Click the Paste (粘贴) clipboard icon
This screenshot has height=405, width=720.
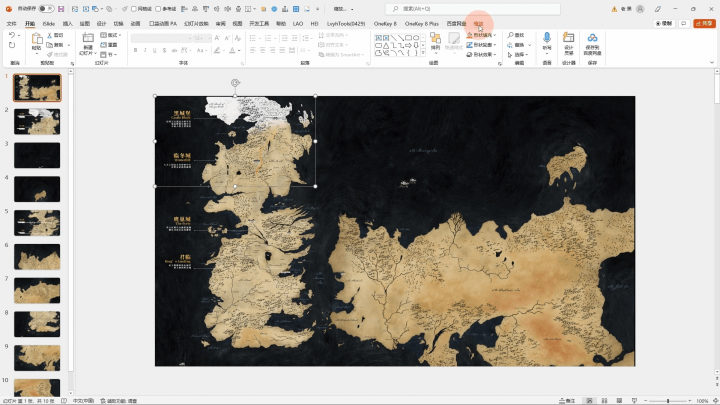pos(36,38)
